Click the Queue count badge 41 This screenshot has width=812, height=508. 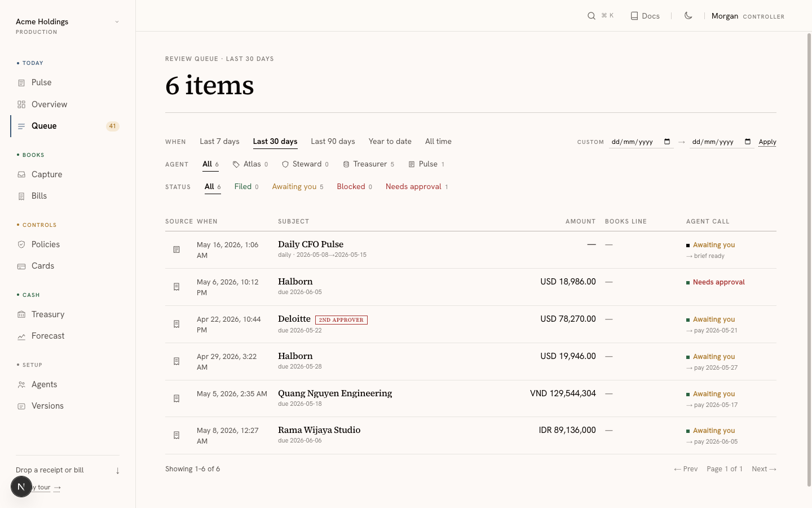[113, 126]
